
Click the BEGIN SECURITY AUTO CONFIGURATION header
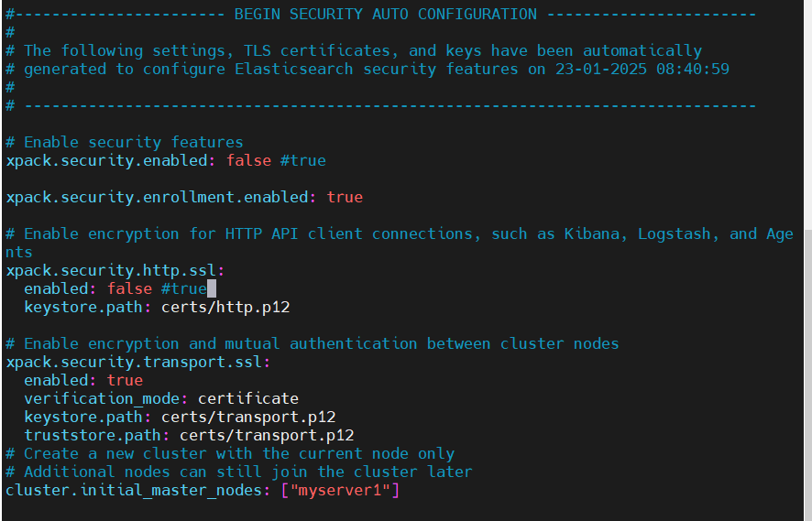[385, 14]
